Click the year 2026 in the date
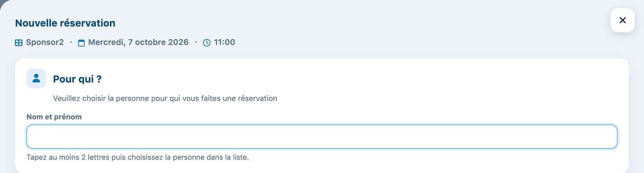The image size is (644, 173). pos(178,42)
